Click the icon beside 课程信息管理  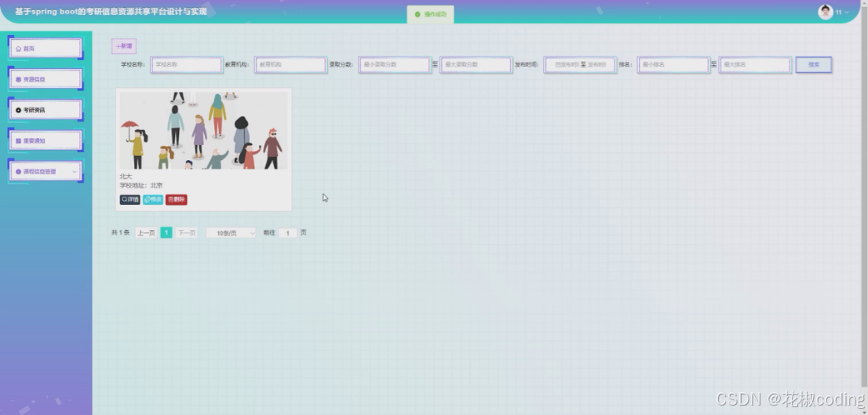tap(18, 172)
